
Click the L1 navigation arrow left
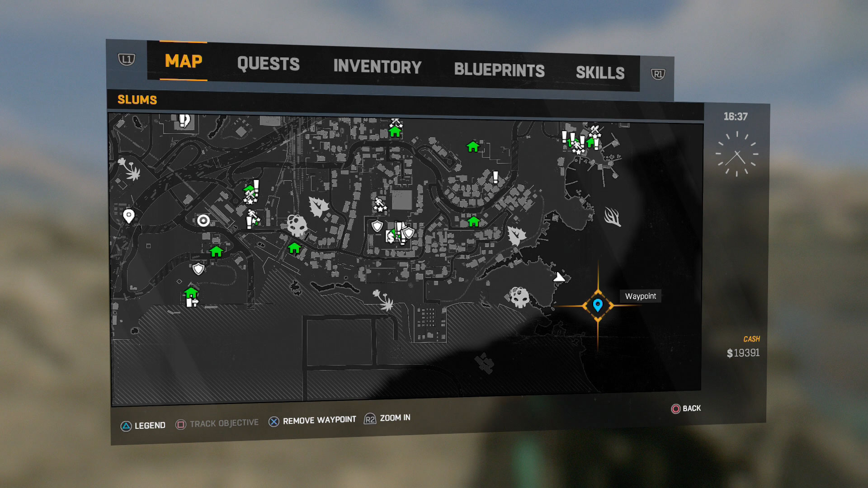coord(126,60)
